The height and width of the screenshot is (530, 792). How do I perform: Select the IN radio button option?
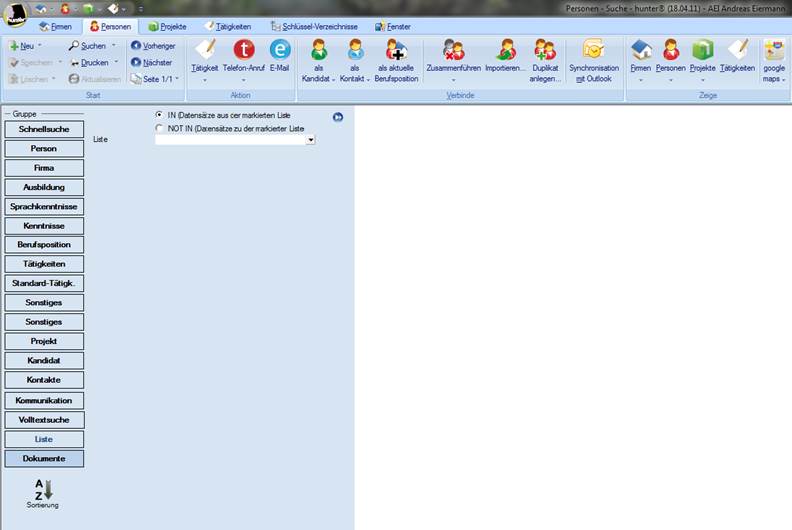click(160, 116)
